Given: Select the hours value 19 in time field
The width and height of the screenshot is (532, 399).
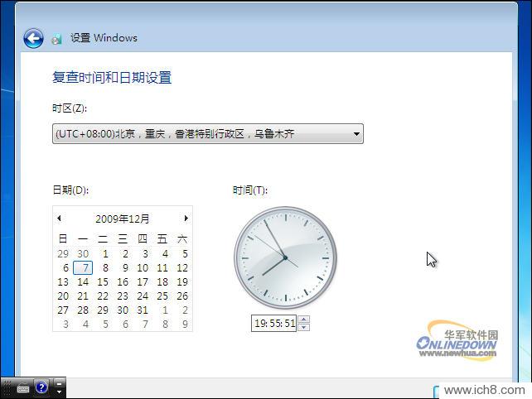Looking at the screenshot, I should pyautogui.click(x=259, y=324).
